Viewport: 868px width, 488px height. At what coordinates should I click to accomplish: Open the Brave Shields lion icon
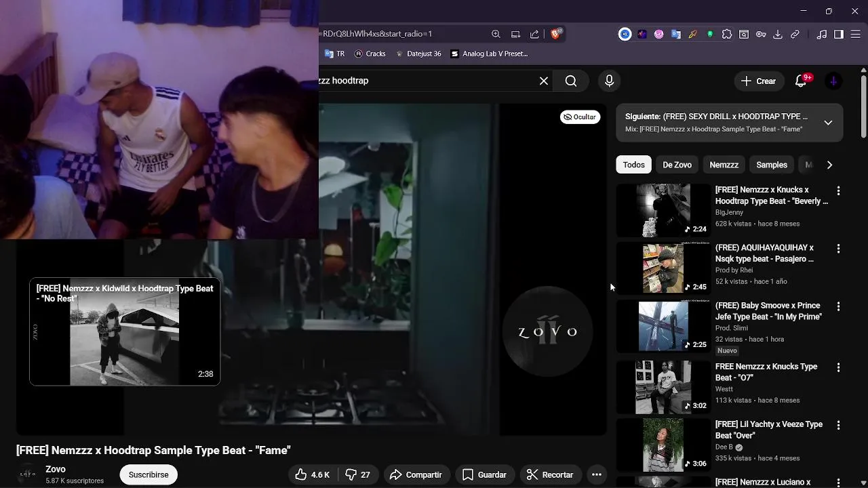[x=556, y=34]
